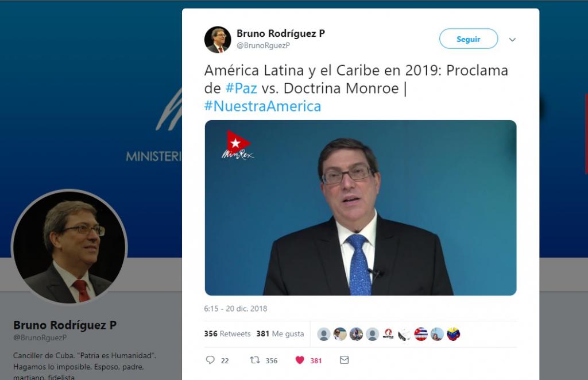Open the 356 Retweets list
588x380 pixels.
[x=227, y=333]
